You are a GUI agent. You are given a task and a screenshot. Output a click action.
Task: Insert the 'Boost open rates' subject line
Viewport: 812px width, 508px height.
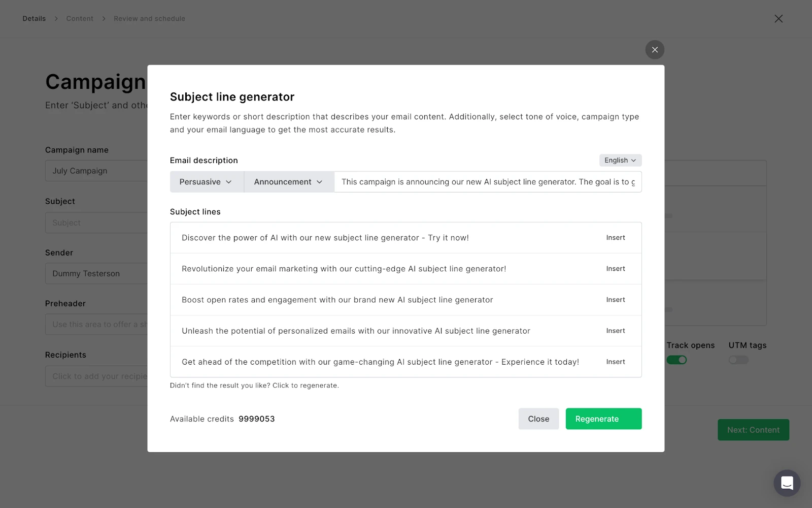pos(615,300)
